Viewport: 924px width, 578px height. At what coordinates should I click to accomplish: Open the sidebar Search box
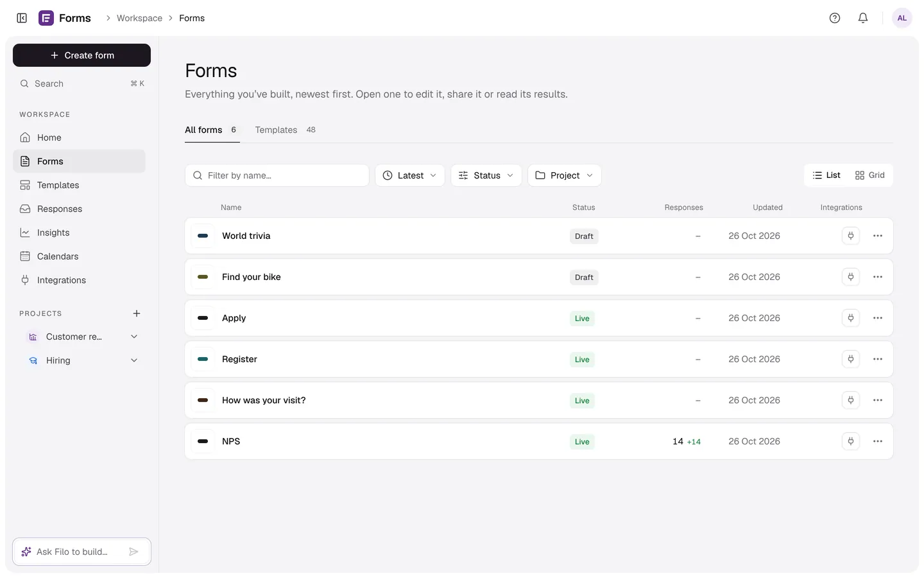(x=81, y=83)
